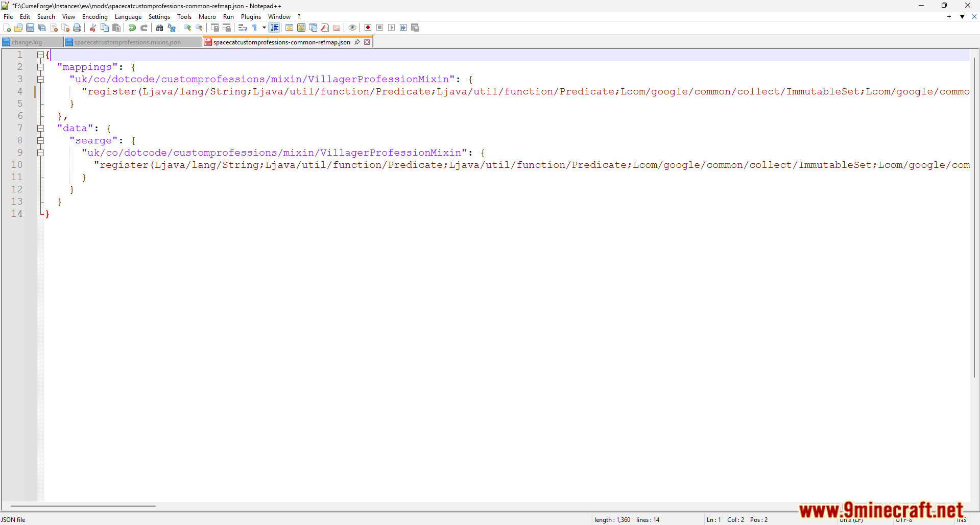Open the File menu
The image size is (980, 525).
click(x=8, y=17)
